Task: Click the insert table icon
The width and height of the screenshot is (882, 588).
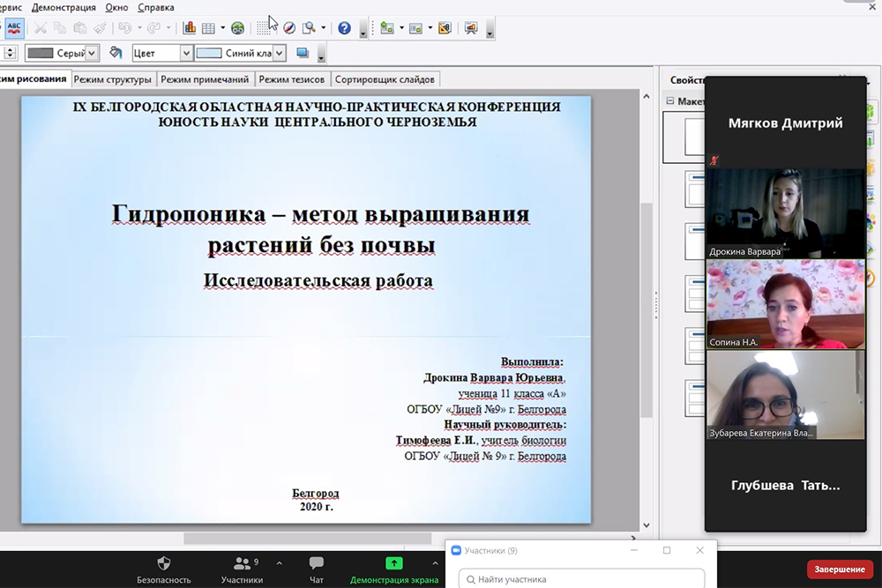Action: tap(208, 27)
